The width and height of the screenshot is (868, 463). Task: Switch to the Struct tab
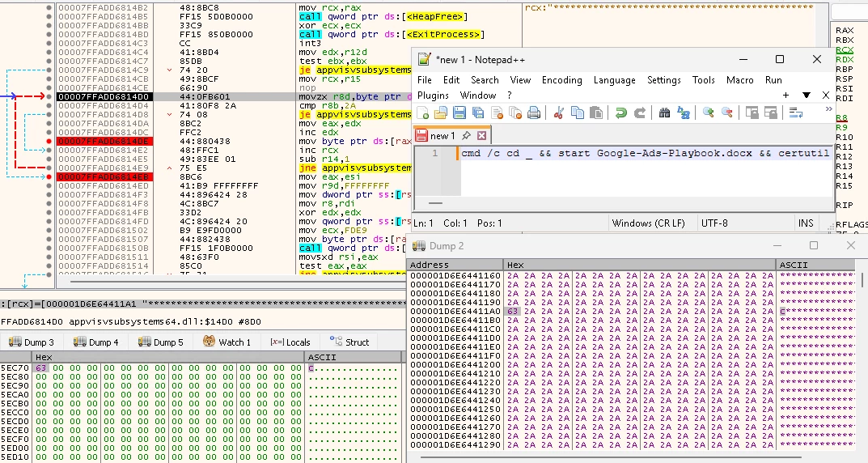[349, 342]
